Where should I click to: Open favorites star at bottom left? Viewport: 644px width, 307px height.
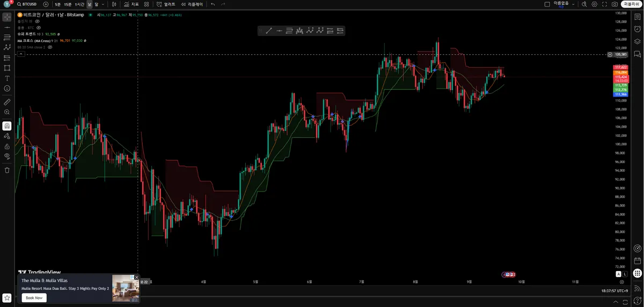coord(7,297)
